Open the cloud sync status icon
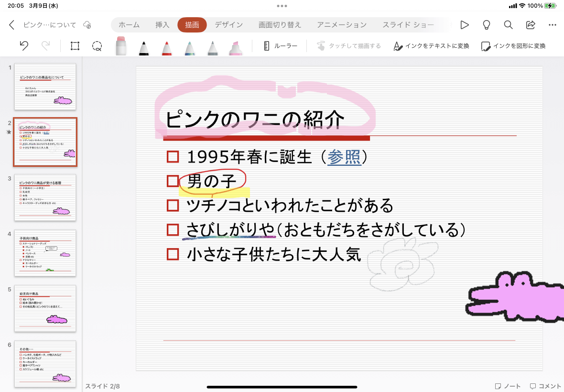The image size is (564, 392). click(87, 25)
